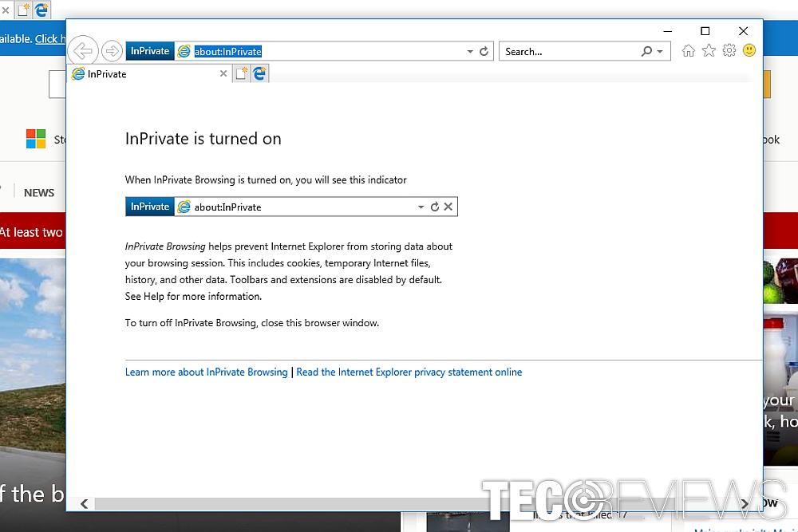Click the NEWS section in background window

(x=38, y=193)
